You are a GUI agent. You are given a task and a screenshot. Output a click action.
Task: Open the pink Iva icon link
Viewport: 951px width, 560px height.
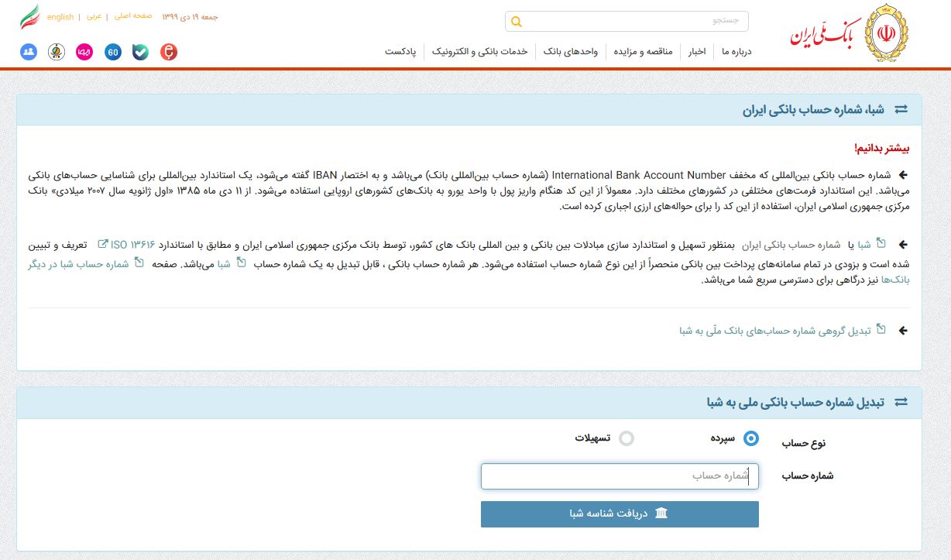(x=84, y=52)
